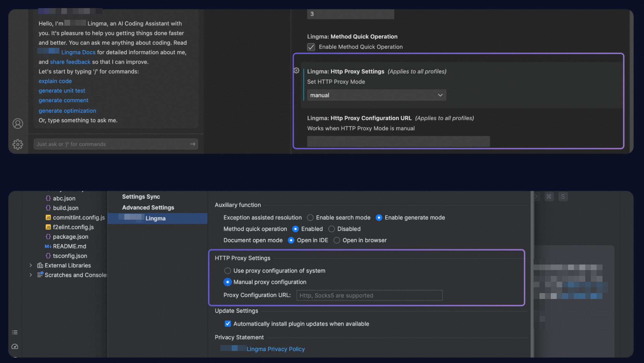The width and height of the screenshot is (644, 363).
Task: Open the README.md markdown file
Action: pos(69,246)
